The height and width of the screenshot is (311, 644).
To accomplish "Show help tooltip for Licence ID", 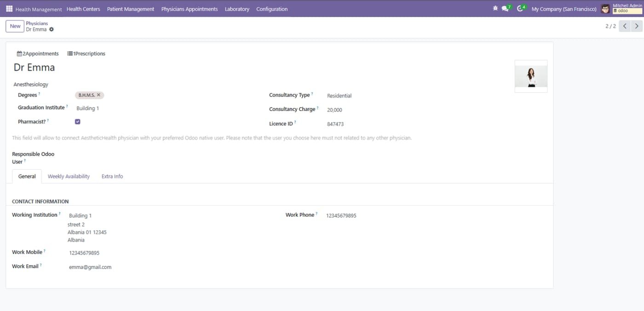I will click(x=295, y=122).
